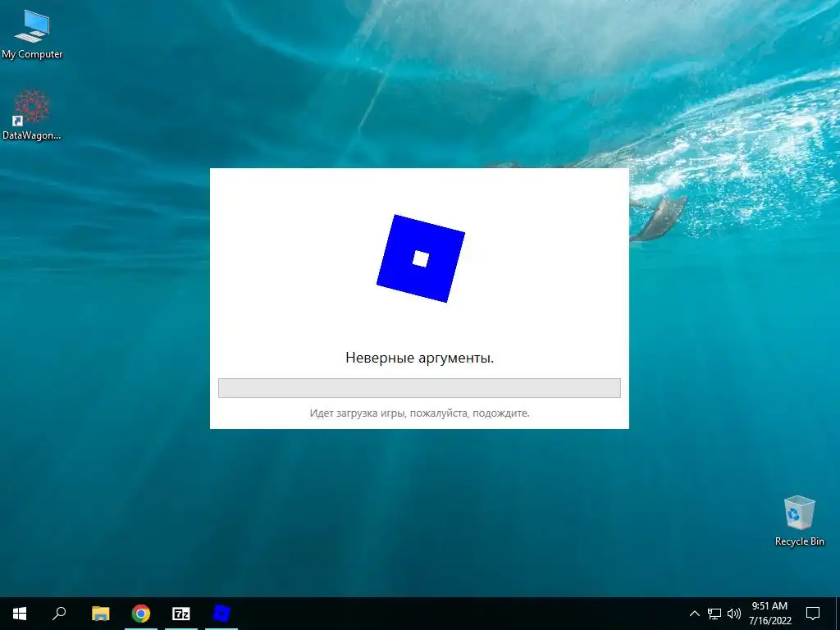840x630 pixels.
Task: Open the My Computer desktop icon
Action: pyautogui.click(x=32, y=33)
